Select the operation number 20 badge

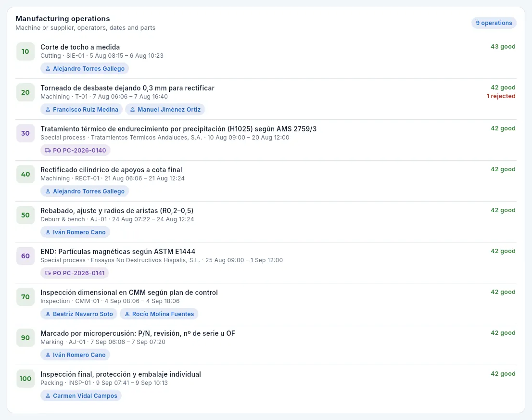point(25,92)
